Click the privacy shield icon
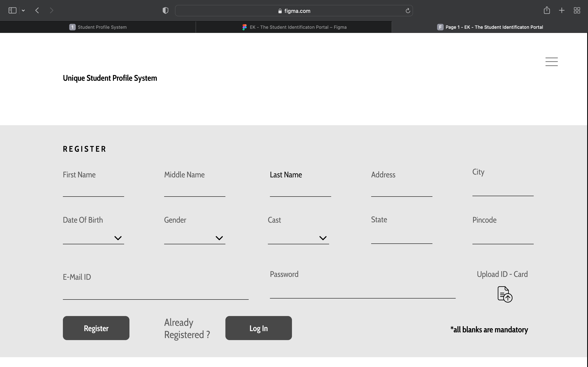 165,10
